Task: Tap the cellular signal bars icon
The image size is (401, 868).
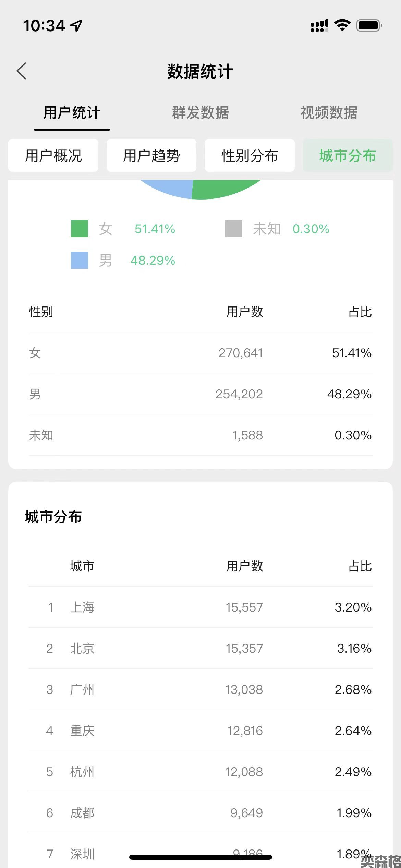Action: [x=319, y=26]
